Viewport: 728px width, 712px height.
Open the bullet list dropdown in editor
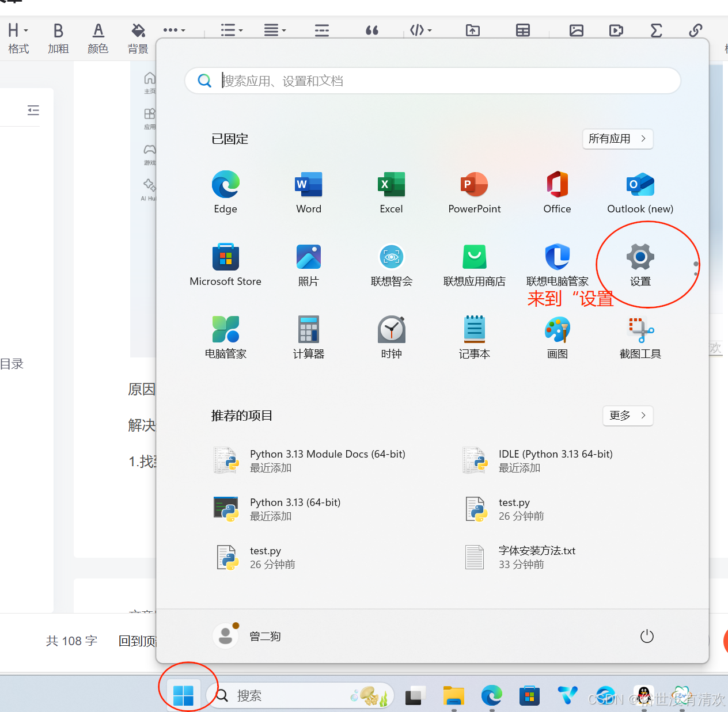click(x=232, y=30)
